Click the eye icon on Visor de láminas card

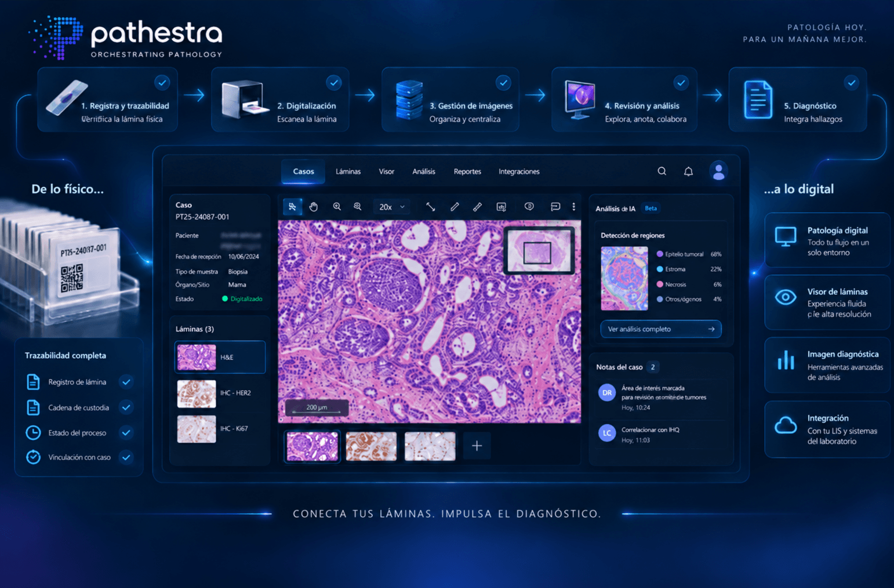point(786,297)
